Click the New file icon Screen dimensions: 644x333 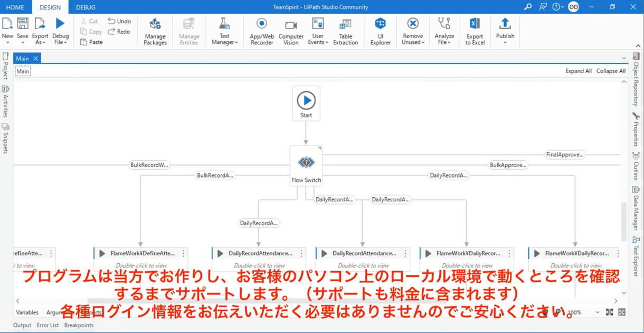(x=7, y=23)
